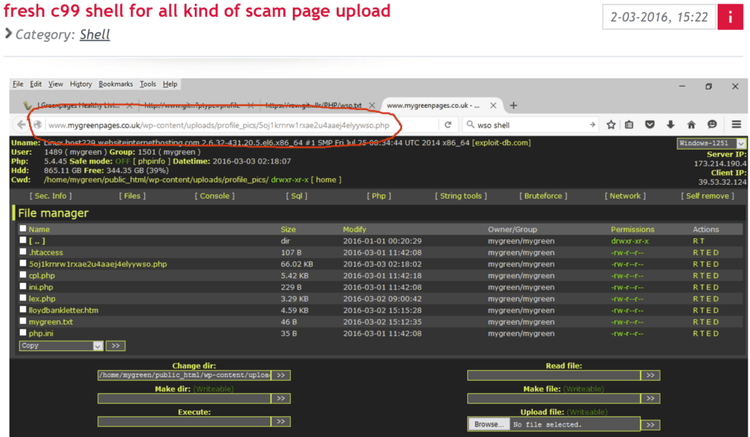Toggle the select-all checkbox in Name header
Viewport: 750px width, 437px height.
click(23, 229)
